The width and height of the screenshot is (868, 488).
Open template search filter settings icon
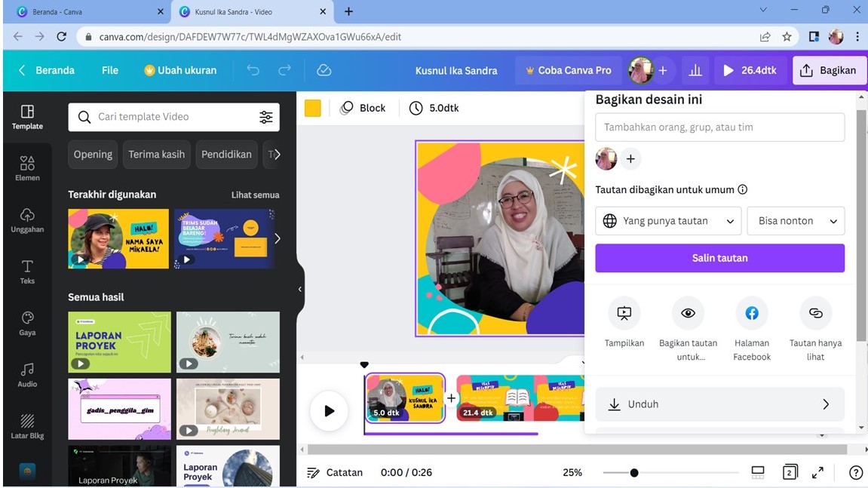click(x=266, y=117)
